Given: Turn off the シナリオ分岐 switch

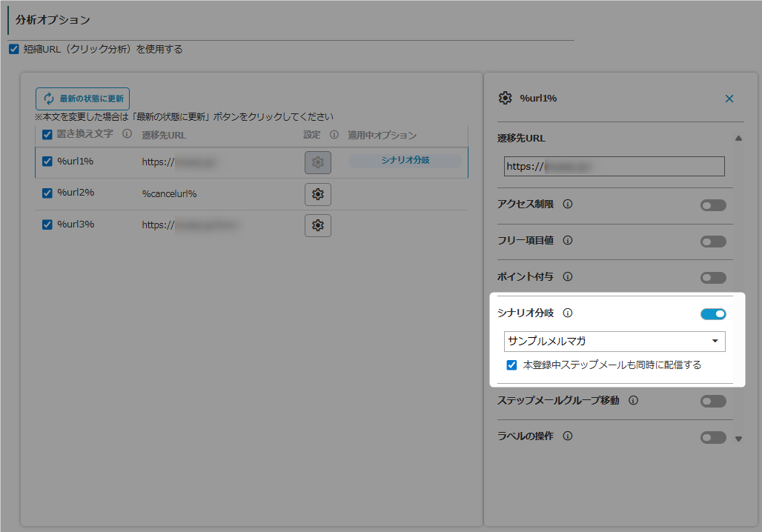Looking at the screenshot, I should point(713,314).
